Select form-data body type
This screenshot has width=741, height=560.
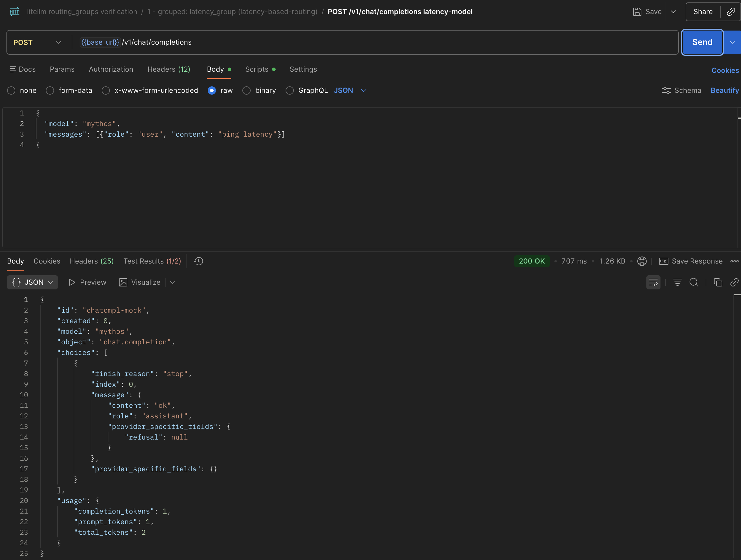point(50,90)
